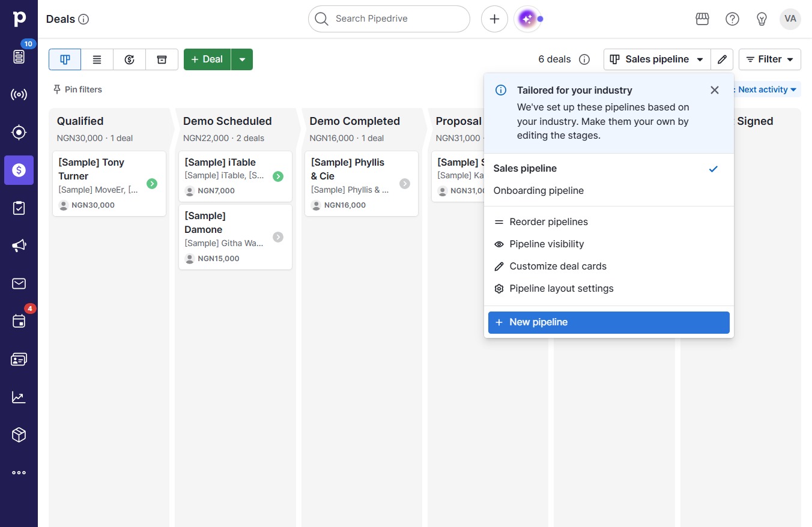
Task: Open the [Sample] Phyllis & Cie deal card
Action: 362,184
